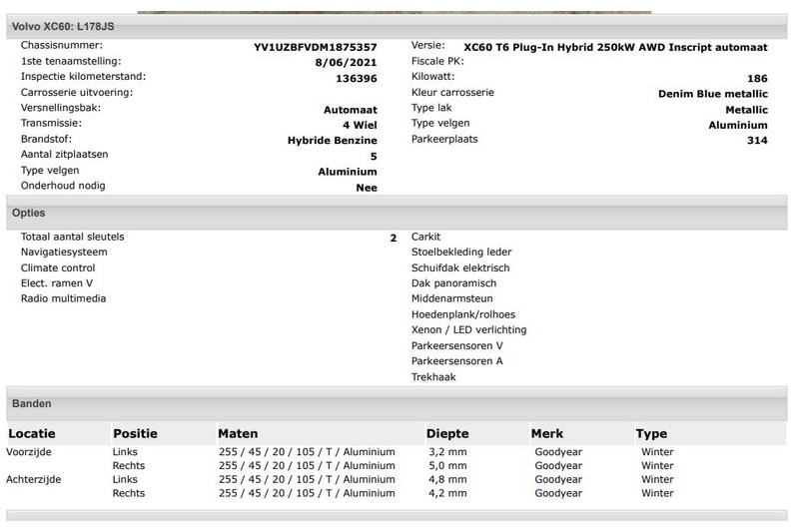Click the Diepte column header
This screenshot has height=532, width=799.
[446, 434]
